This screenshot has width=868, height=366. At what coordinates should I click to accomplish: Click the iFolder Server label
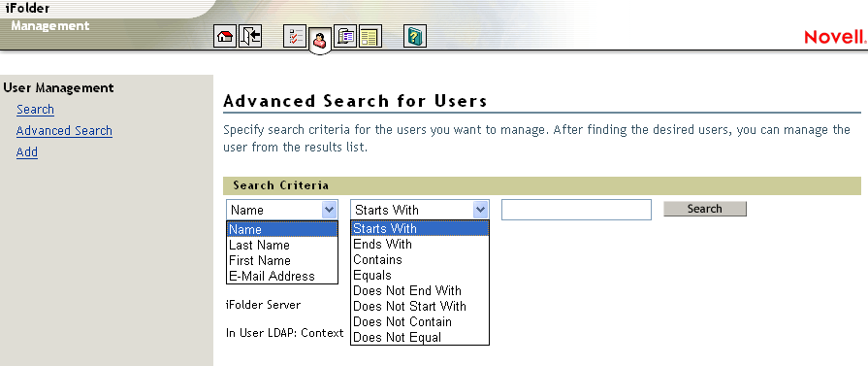click(x=264, y=305)
